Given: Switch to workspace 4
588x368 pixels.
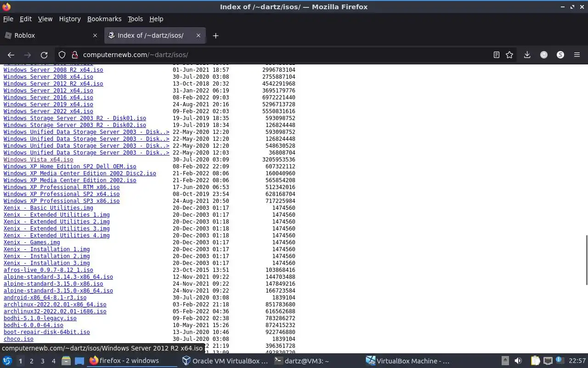Looking at the screenshot, I should (53, 361).
